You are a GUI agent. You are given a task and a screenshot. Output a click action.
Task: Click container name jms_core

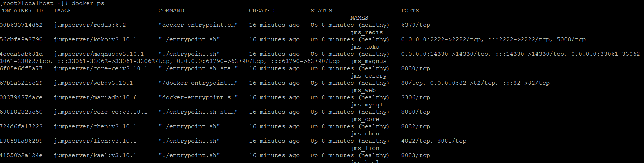pyautogui.click(x=365, y=119)
